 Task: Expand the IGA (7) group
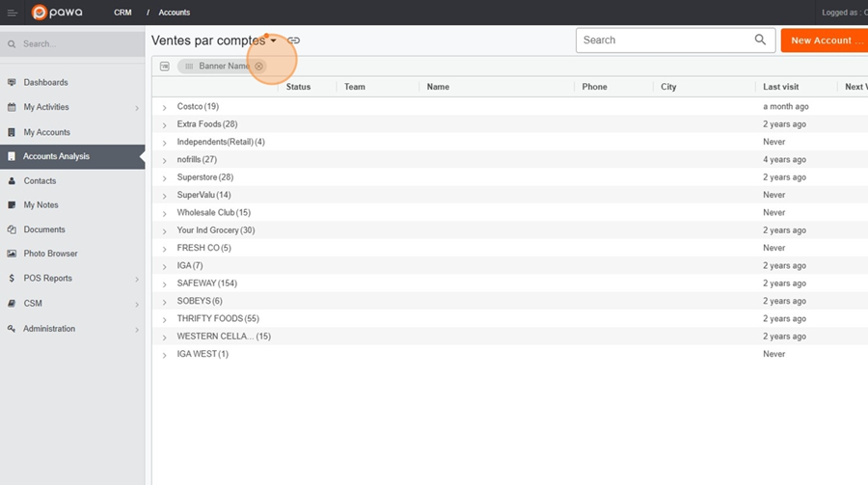[x=164, y=267]
